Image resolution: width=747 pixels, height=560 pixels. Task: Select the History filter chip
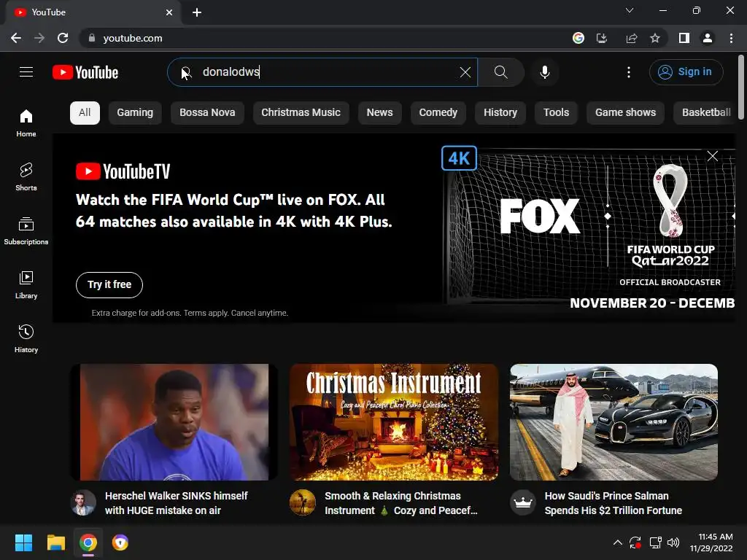click(500, 113)
